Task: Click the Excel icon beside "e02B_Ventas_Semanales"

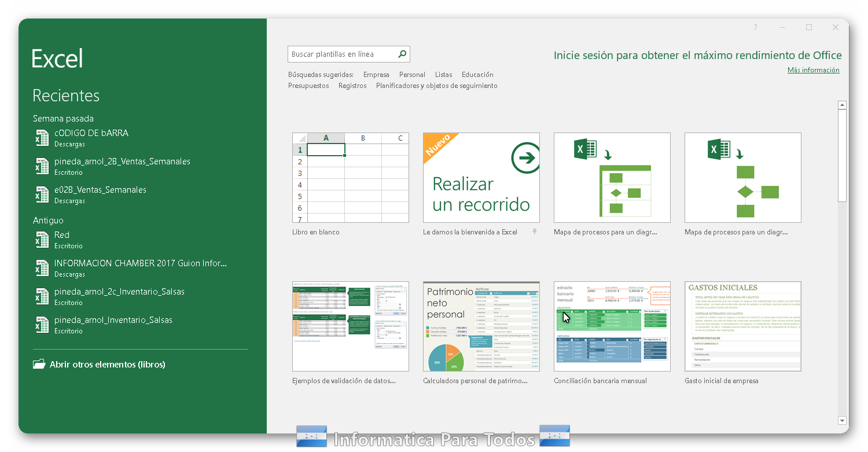Action: (41, 194)
